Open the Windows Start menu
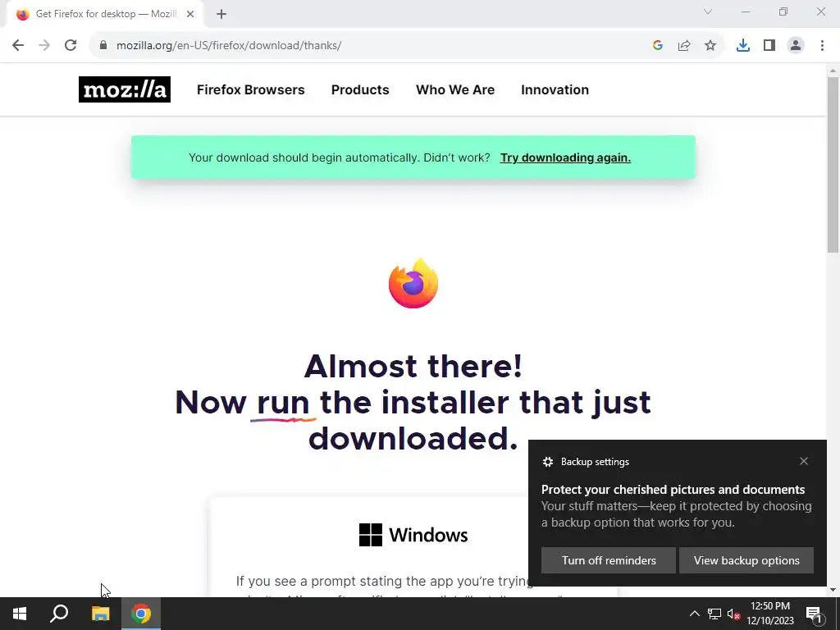Screen dimensions: 840x630 [20, 614]
